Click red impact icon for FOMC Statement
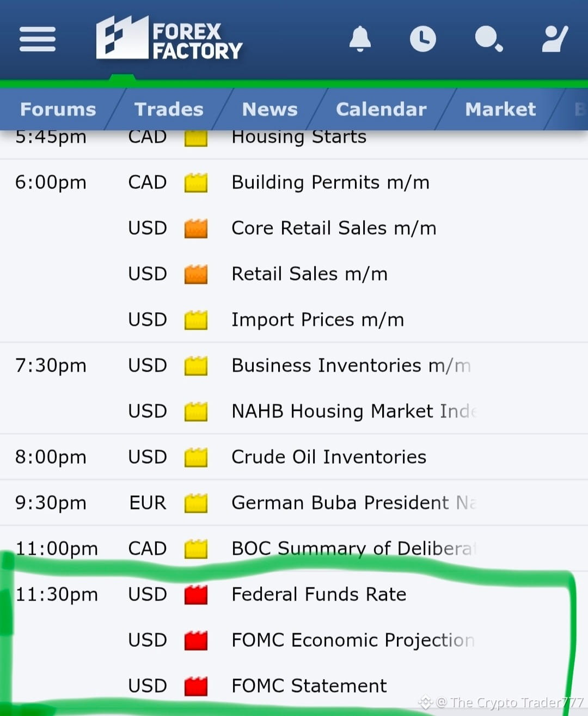 click(196, 686)
